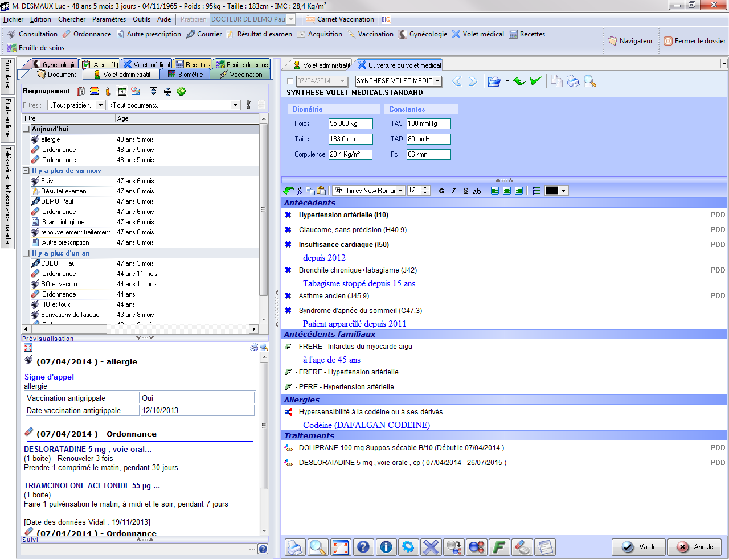Click the blue info icon in bottom toolbar
Image resolution: width=729 pixels, height=560 pixels.
coord(386,547)
